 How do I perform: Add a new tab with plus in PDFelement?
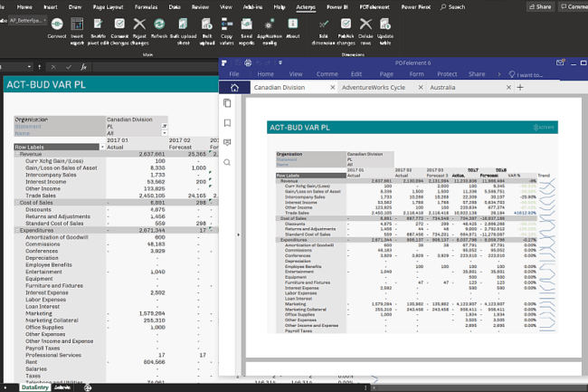[x=520, y=88]
